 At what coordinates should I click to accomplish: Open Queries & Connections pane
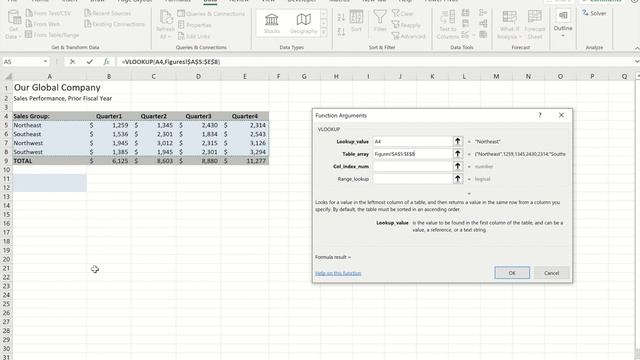point(211,13)
